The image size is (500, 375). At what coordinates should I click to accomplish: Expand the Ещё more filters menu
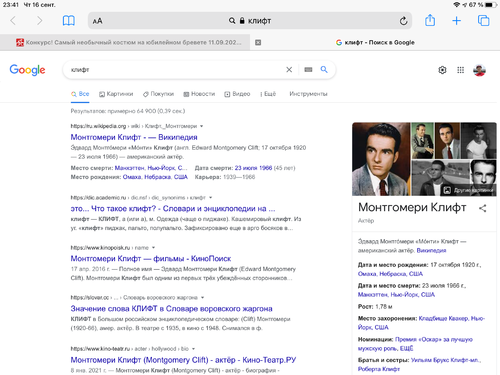click(x=268, y=94)
